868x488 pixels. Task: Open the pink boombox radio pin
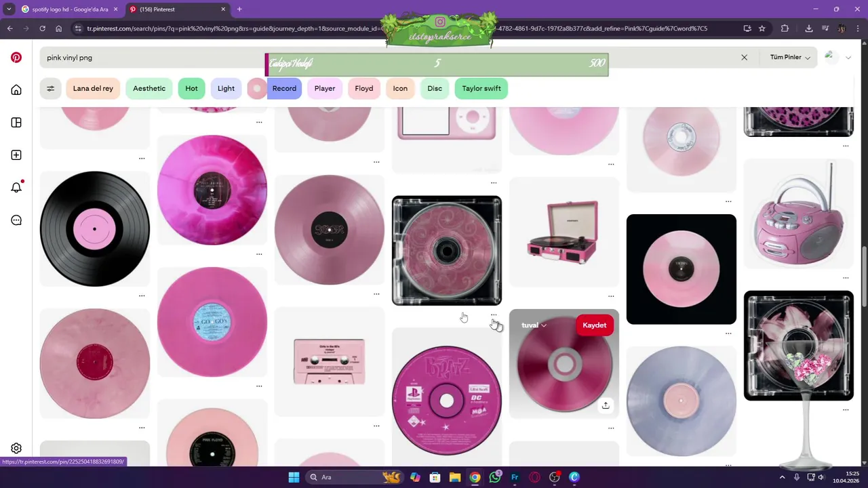(x=799, y=214)
